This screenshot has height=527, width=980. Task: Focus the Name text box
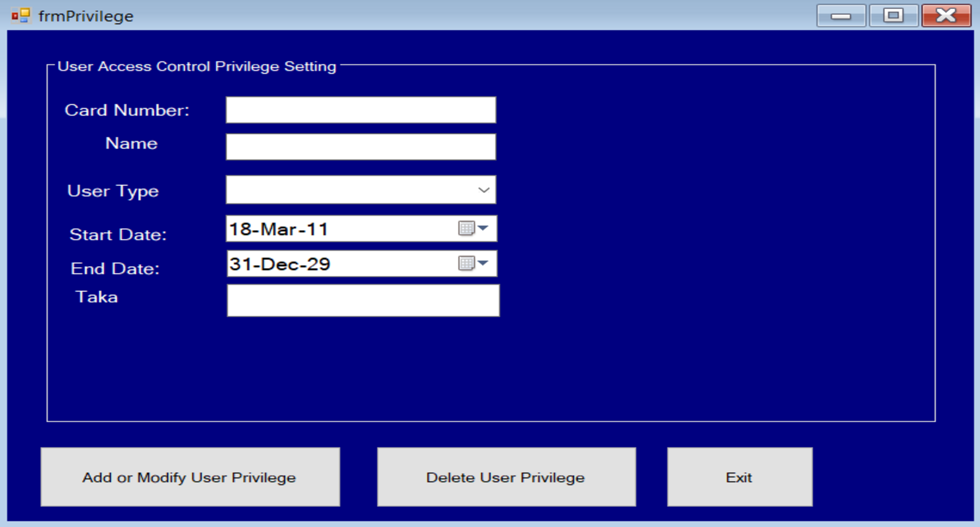coord(360,147)
